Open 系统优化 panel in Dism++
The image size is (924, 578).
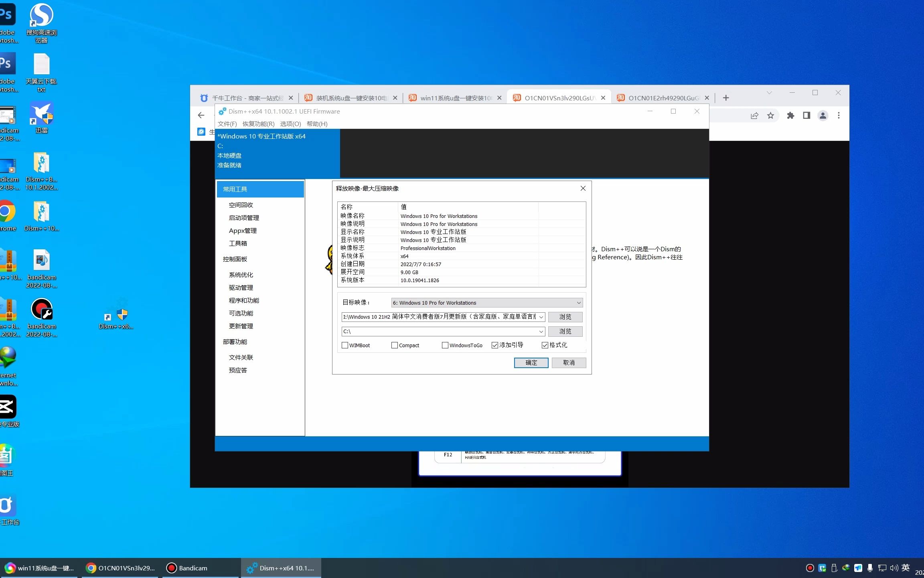[x=241, y=275]
